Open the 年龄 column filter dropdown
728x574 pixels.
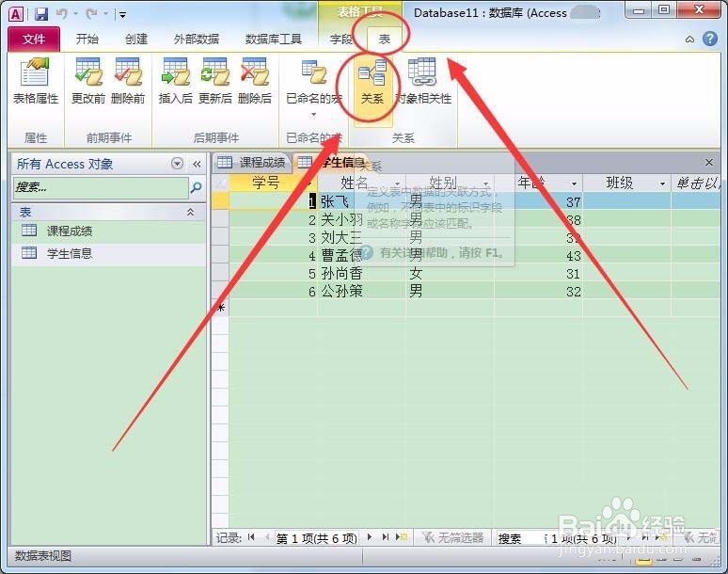tap(574, 183)
